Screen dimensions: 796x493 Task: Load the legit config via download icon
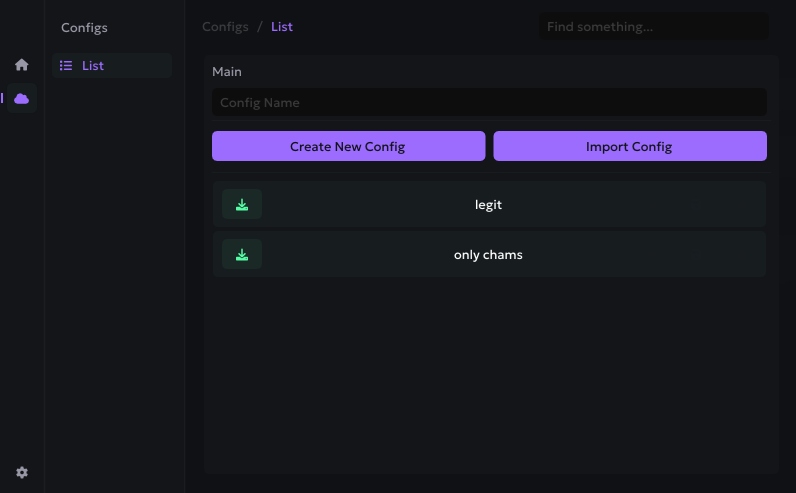point(242,204)
